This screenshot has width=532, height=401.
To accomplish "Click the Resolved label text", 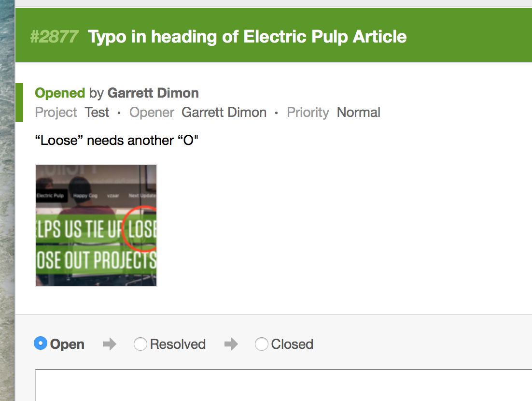I will click(178, 344).
